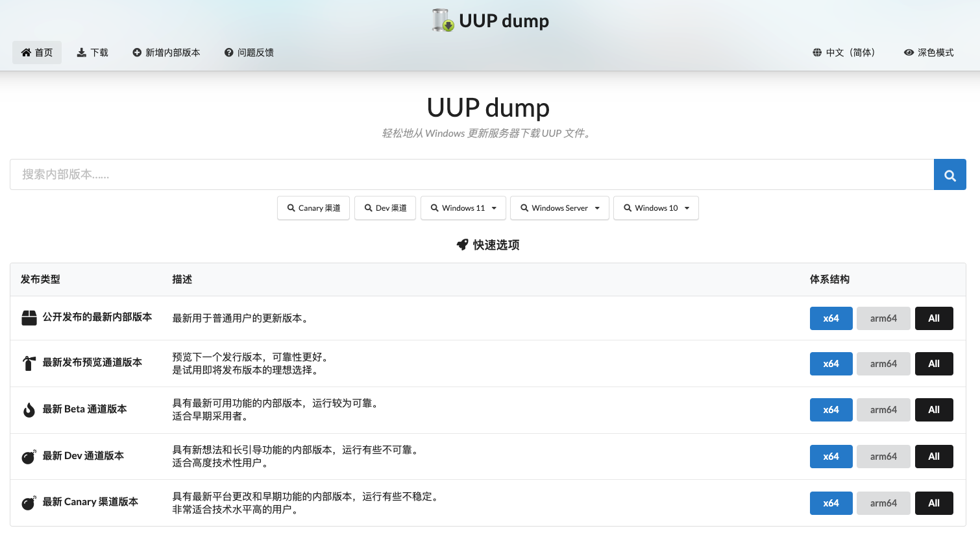Select x64 for 最新发布预览通道版本

point(831,364)
